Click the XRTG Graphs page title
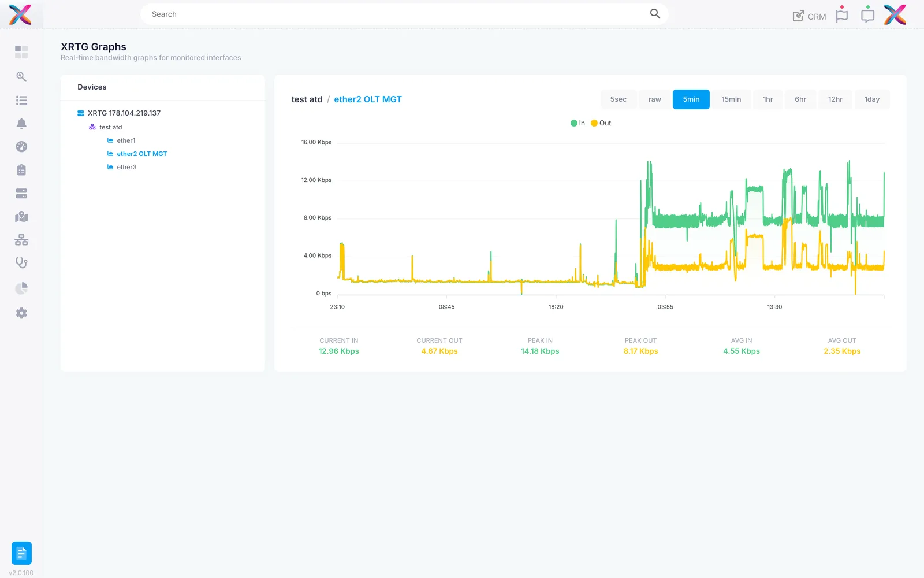Viewport: 924px width, 578px height. pos(94,47)
